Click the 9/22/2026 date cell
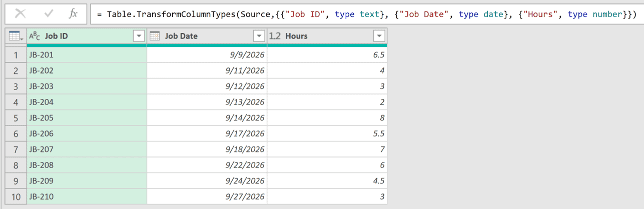 pos(207,165)
